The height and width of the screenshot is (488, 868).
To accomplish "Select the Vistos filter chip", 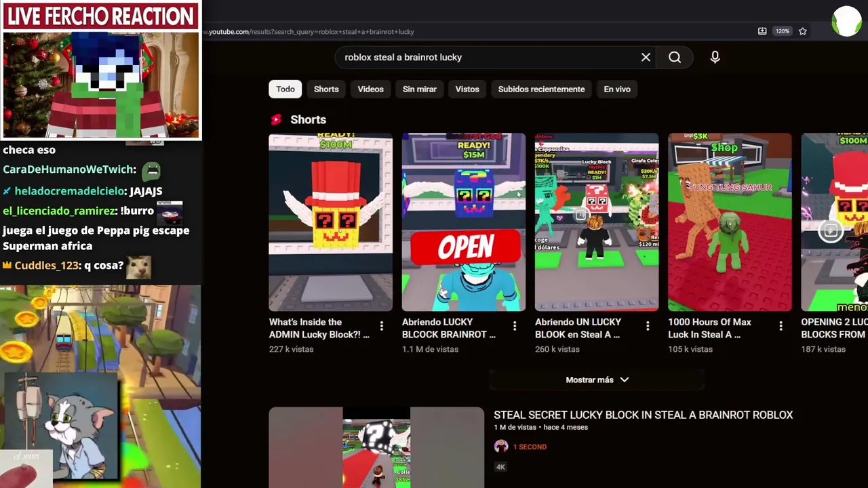I will (467, 89).
